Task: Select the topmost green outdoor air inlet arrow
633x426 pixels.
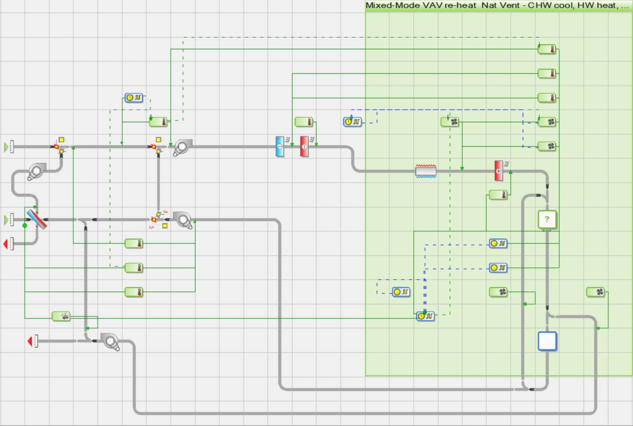Action: click(10, 147)
